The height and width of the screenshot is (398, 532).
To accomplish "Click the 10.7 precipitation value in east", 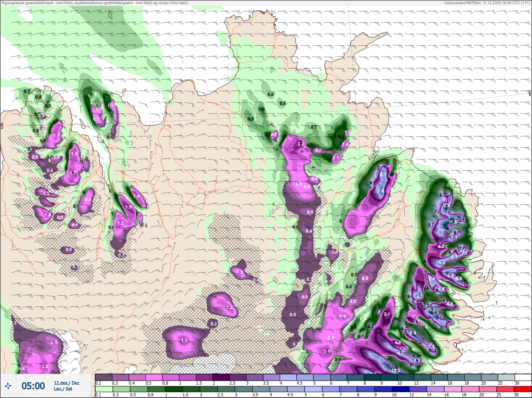I will point(431,310).
